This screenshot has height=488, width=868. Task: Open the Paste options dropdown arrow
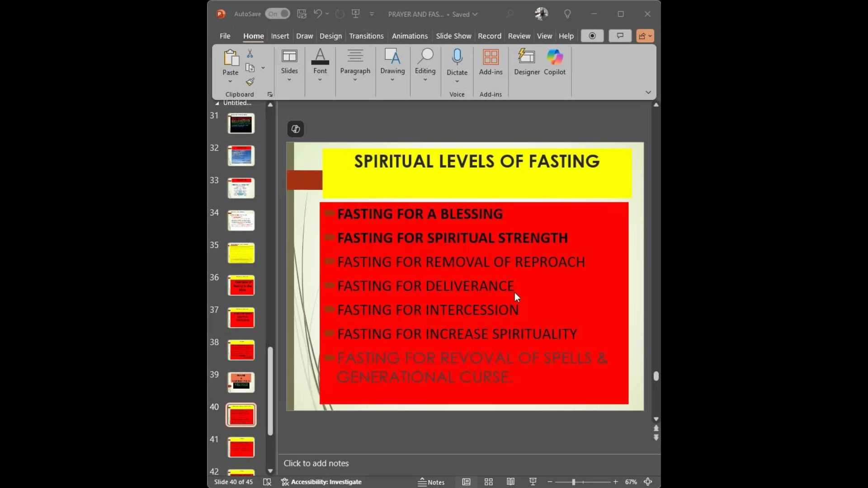[x=230, y=81]
